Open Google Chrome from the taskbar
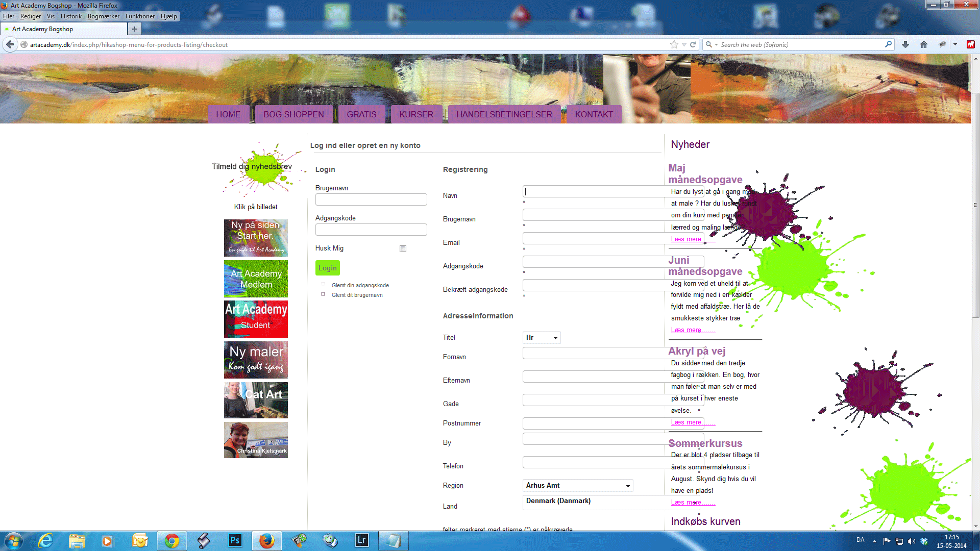 [172, 540]
